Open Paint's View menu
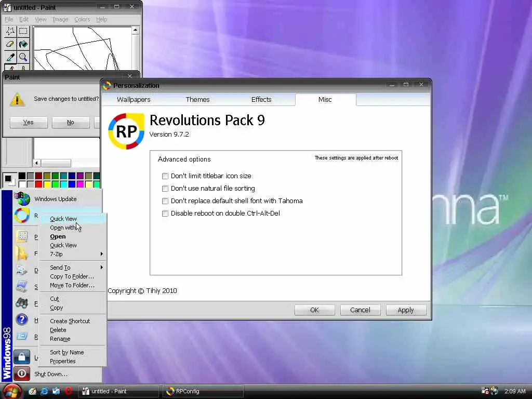This screenshot has width=532, height=399. coord(41,19)
